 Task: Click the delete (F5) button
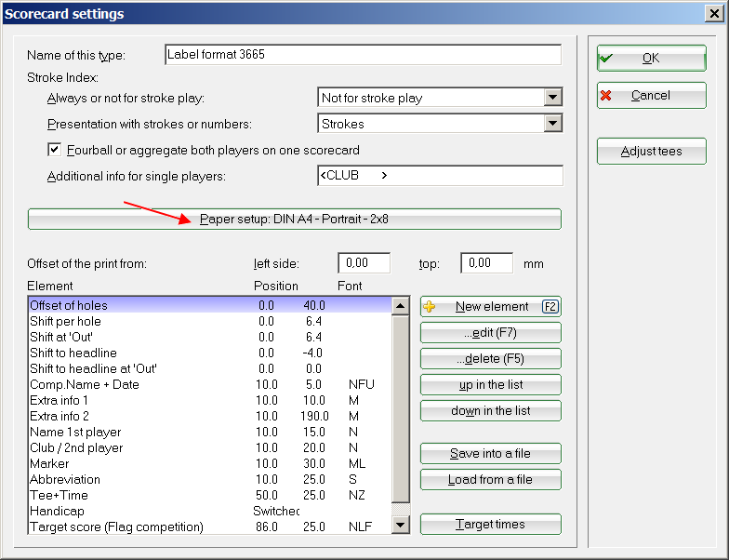point(491,359)
